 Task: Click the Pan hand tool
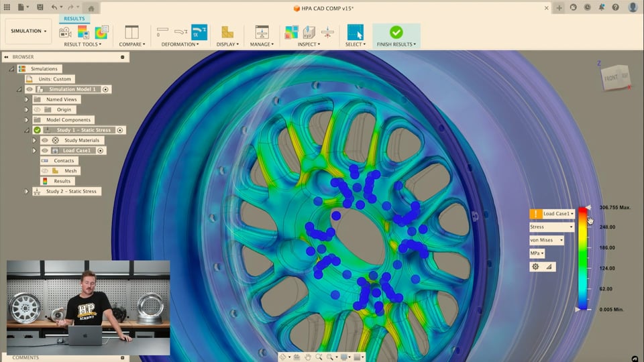point(308,357)
